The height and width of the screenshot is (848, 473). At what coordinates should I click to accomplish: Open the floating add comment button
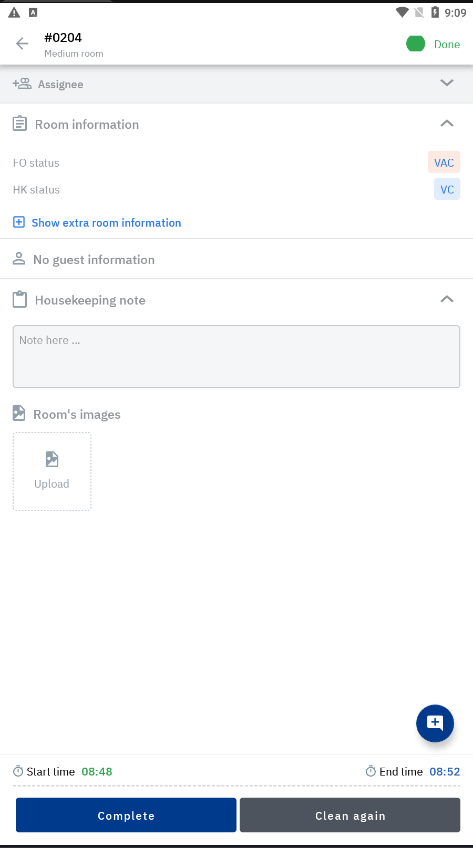pyautogui.click(x=435, y=723)
